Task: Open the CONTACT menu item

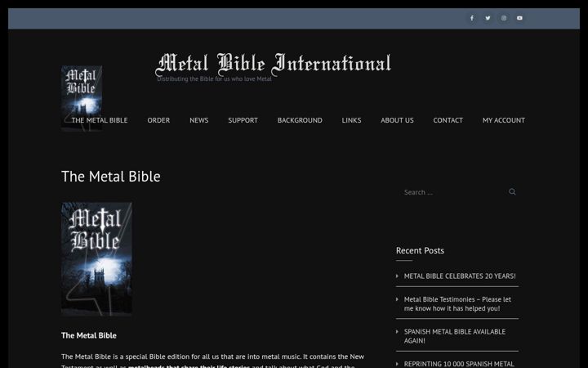Action: pyautogui.click(x=448, y=120)
